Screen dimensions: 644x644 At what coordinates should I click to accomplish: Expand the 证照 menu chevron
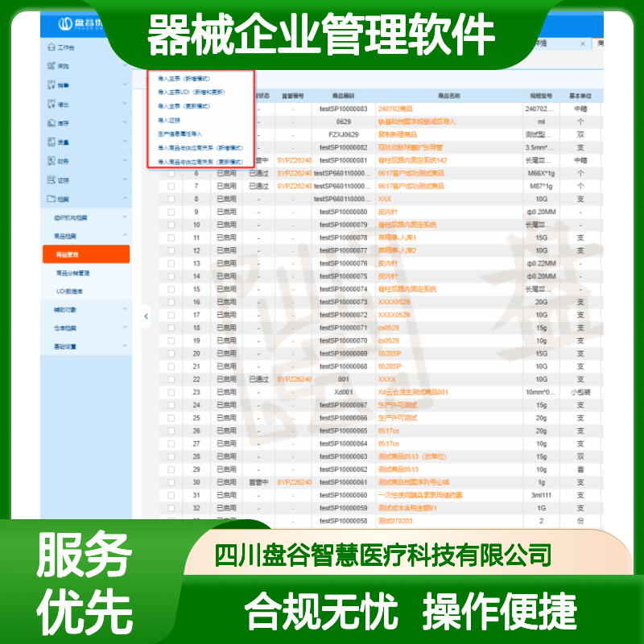point(125,179)
